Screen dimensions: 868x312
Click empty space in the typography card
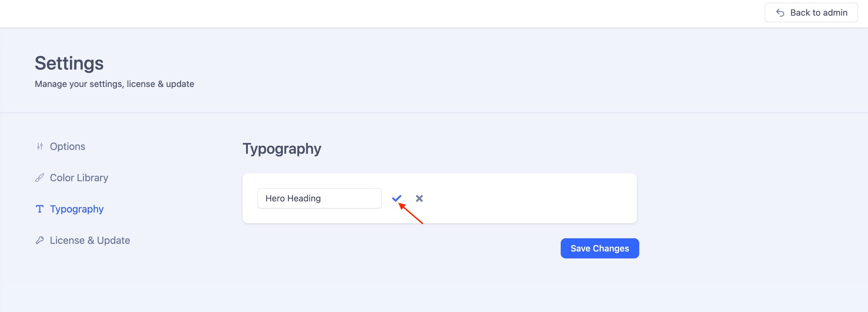pyautogui.click(x=528, y=198)
